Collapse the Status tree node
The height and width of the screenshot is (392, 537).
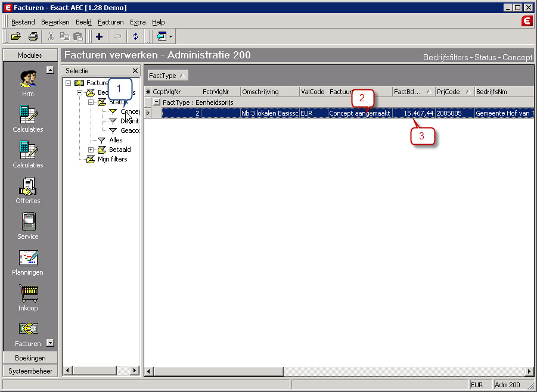(91, 102)
